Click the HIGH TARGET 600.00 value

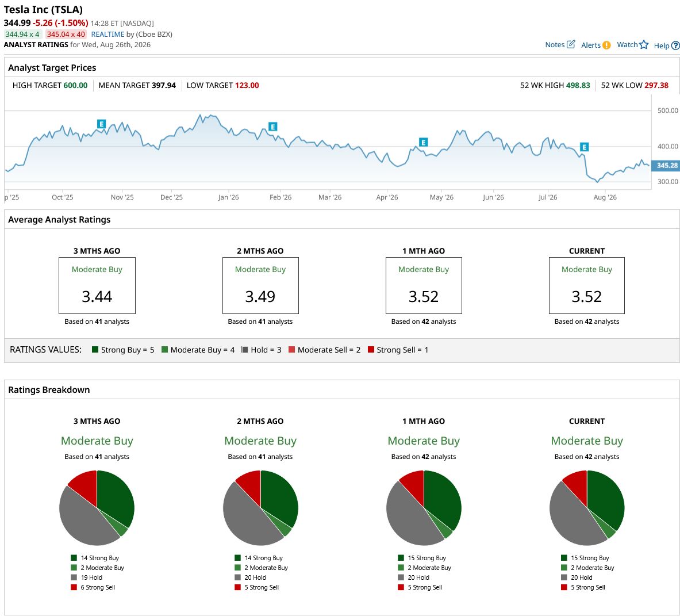click(75, 86)
